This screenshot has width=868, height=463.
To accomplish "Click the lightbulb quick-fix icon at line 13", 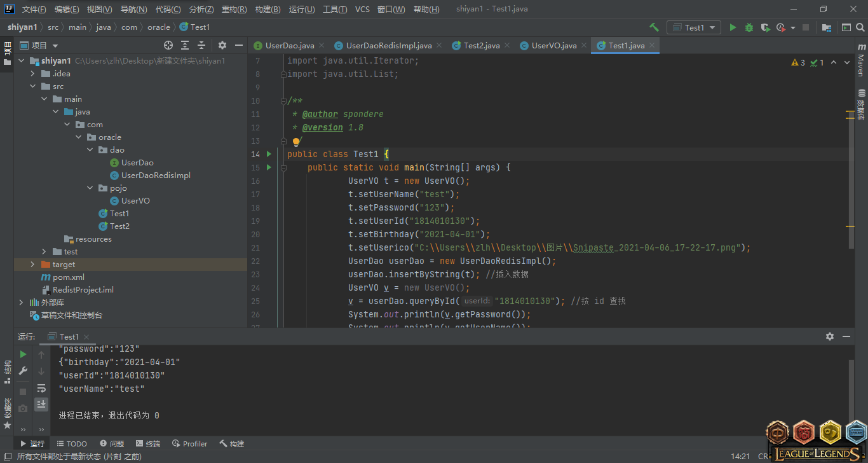I will click(296, 142).
